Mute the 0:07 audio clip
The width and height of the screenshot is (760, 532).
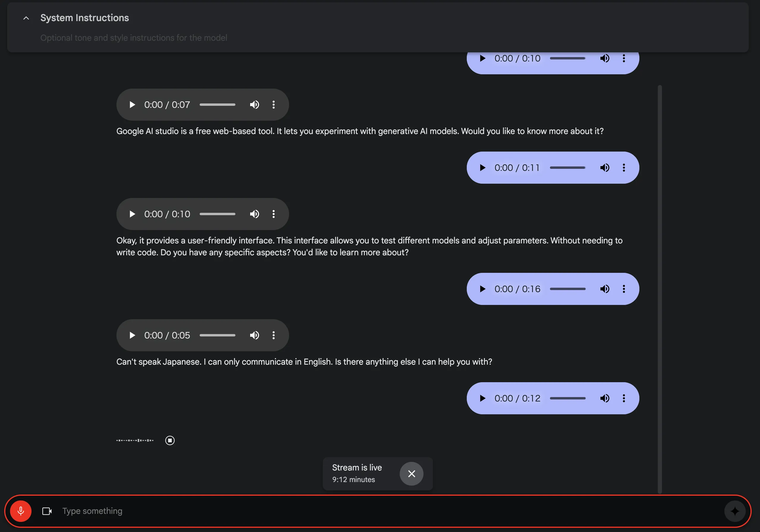click(254, 105)
